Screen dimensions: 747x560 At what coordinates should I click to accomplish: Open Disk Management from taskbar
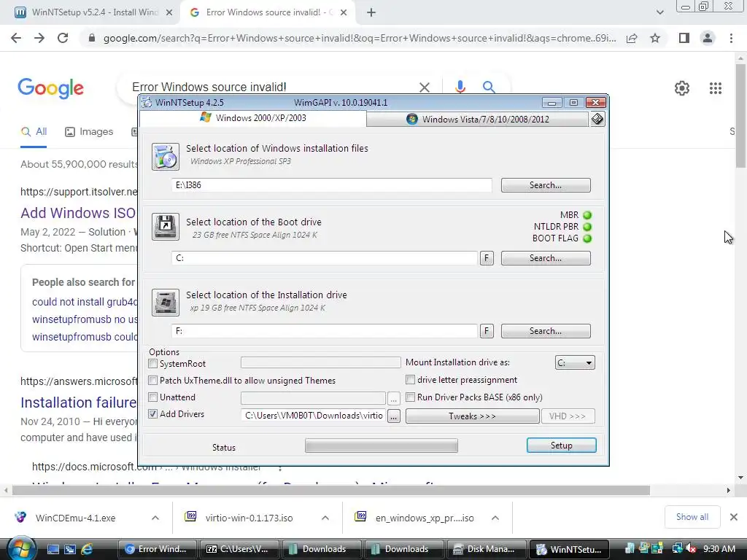click(486, 549)
